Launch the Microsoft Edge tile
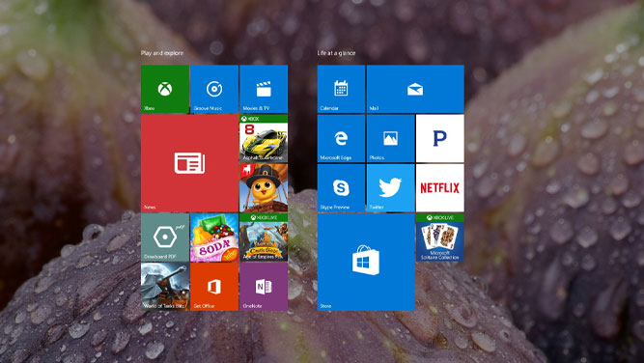This screenshot has height=363, width=644. tap(341, 138)
